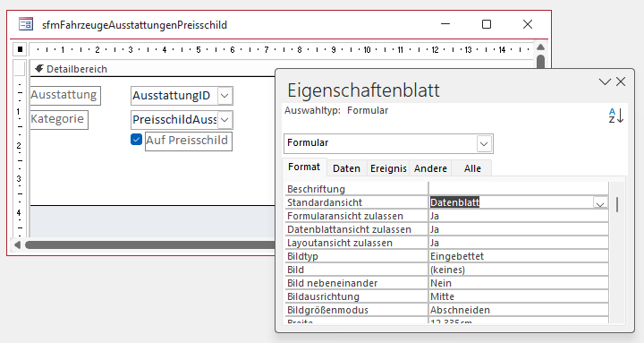Open the PreisschildAuss combo box arrow

(225, 120)
